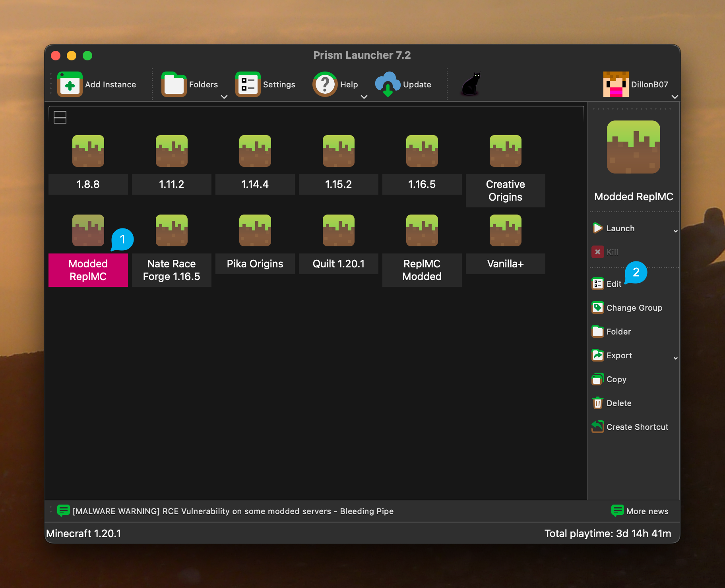725x588 pixels.
Task: Open the instance Folder
Action: (x=612, y=331)
